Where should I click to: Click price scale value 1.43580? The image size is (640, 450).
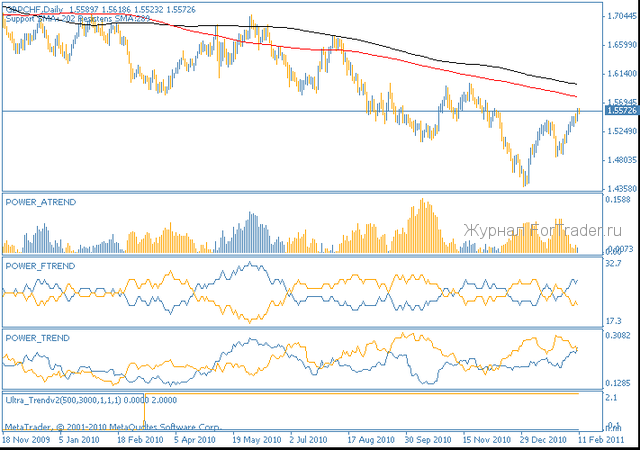click(x=622, y=189)
